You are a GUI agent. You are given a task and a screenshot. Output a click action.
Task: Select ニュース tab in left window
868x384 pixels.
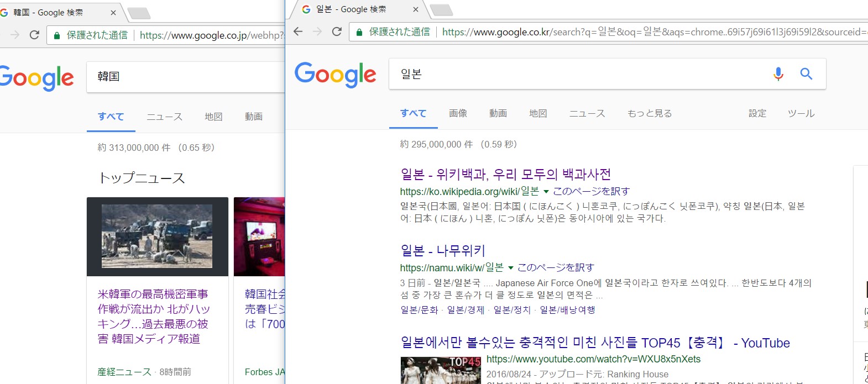pos(164,117)
